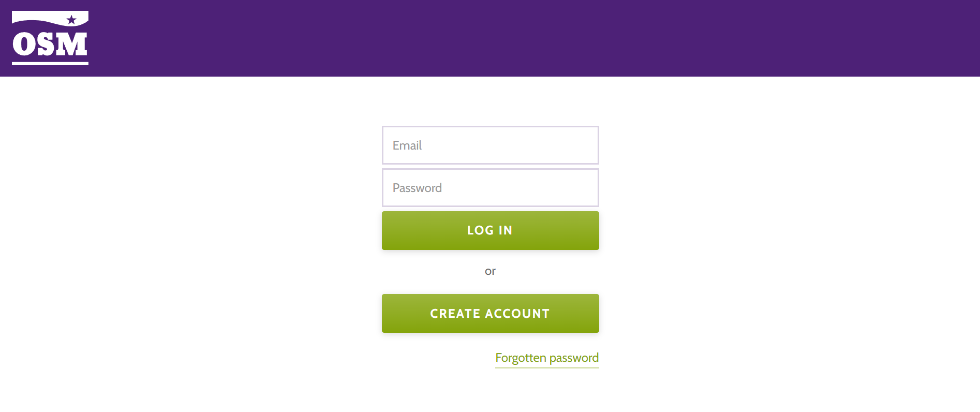This screenshot has height=412, width=980.
Task: Submit credentials using LOG IN
Action: [489, 230]
